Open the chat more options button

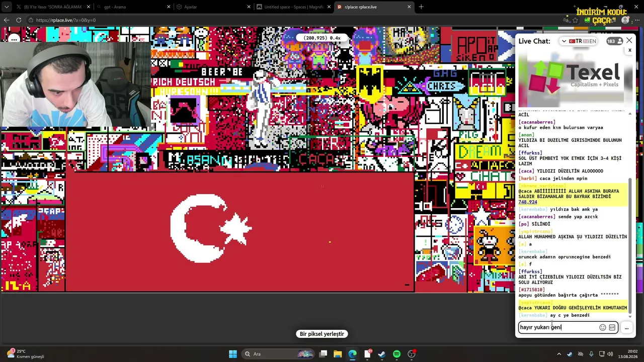pyautogui.click(x=626, y=328)
